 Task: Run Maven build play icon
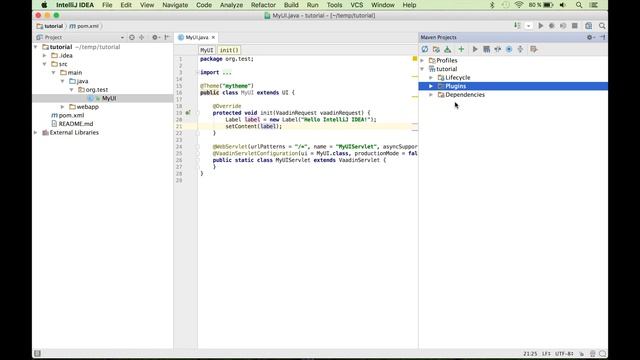(475, 49)
